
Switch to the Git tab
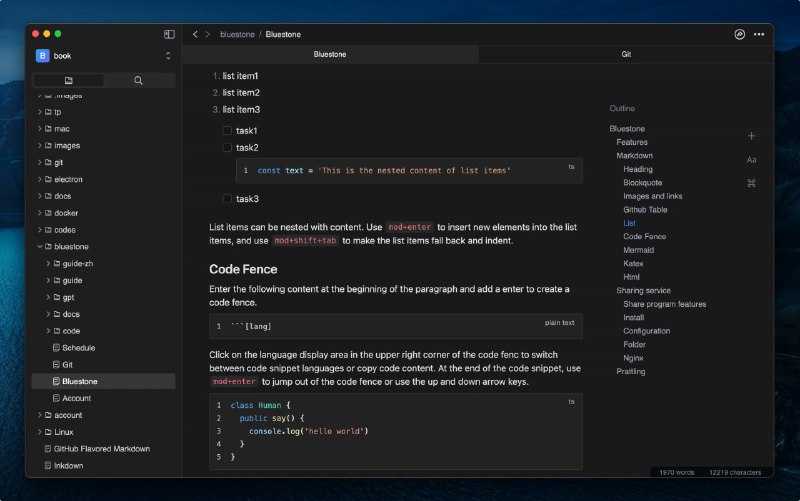pos(626,54)
